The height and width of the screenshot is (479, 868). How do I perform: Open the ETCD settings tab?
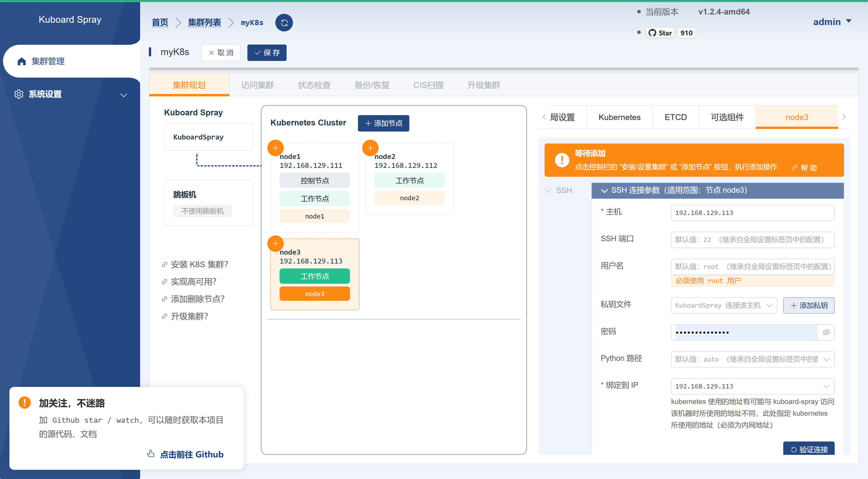(675, 117)
